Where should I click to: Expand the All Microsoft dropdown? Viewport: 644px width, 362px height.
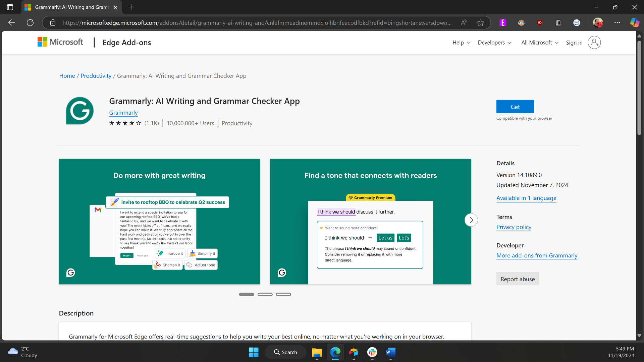click(540, 43)
